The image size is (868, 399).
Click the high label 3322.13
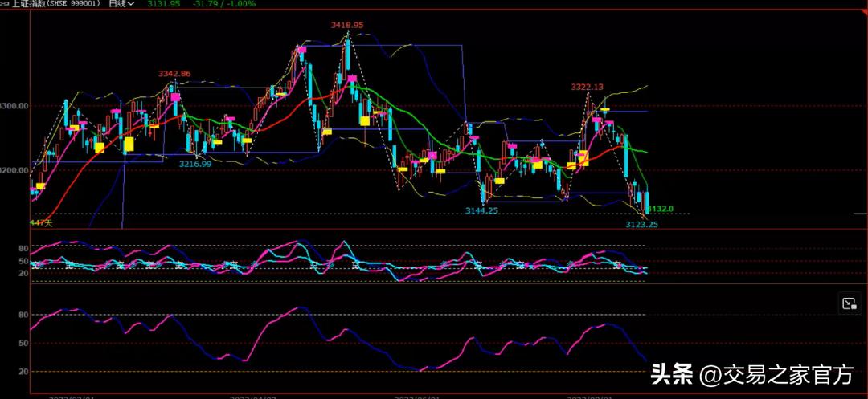tap(588, 87)
